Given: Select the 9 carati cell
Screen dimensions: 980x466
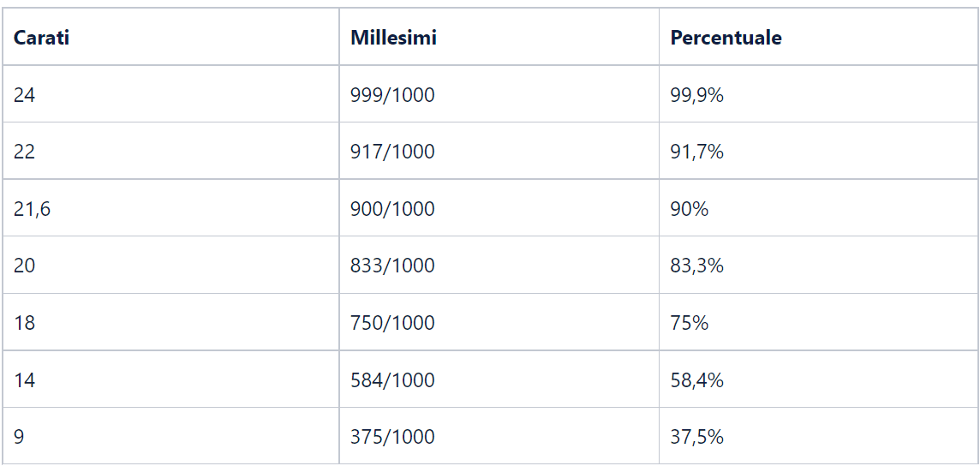Looking at the screenshot, I should [x=19, y=437].
